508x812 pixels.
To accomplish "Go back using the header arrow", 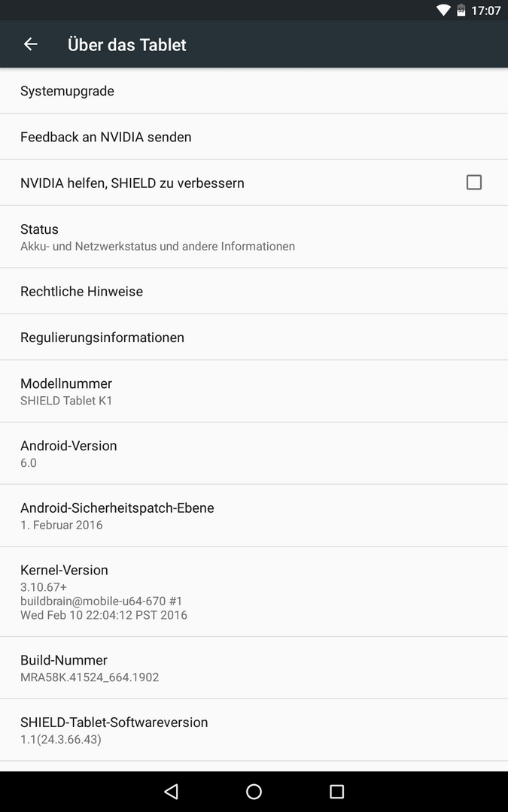I will 31,44.
